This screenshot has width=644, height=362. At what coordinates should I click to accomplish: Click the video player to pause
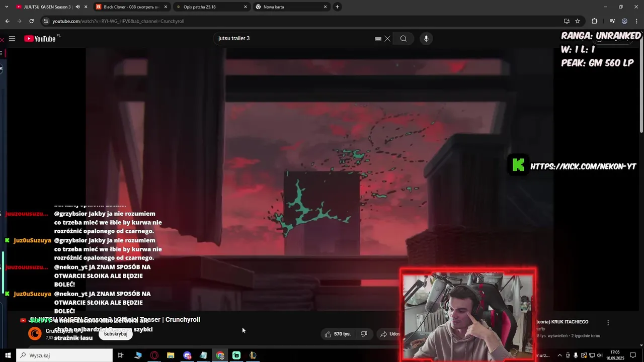pyautogui.click(x=320, y=178)
